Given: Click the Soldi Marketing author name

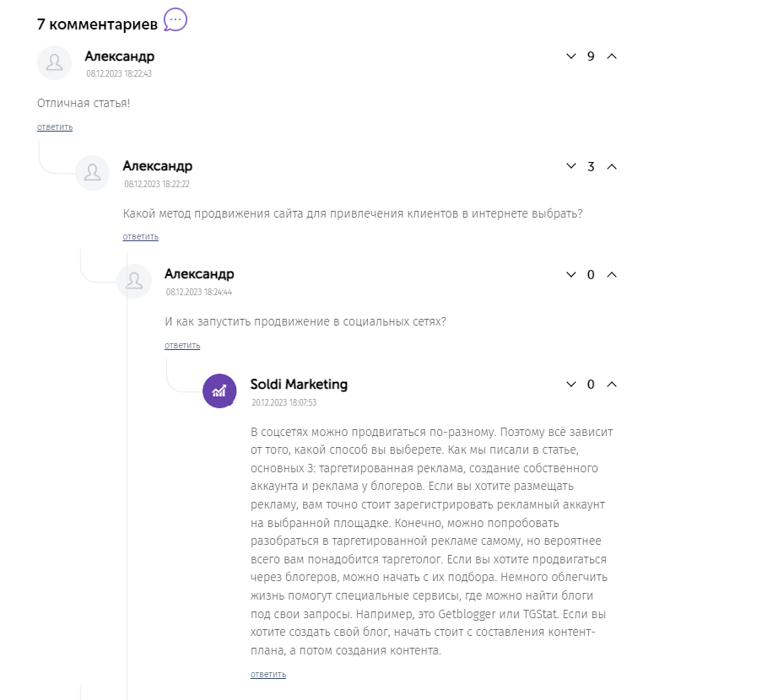Looking at the screenshot, I should [299, 385].
